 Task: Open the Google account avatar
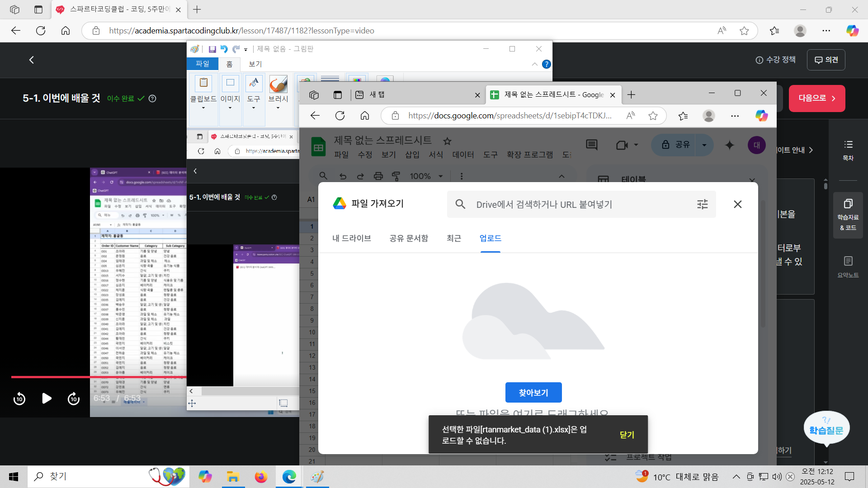pyautogui.click(x=757, y=145)
